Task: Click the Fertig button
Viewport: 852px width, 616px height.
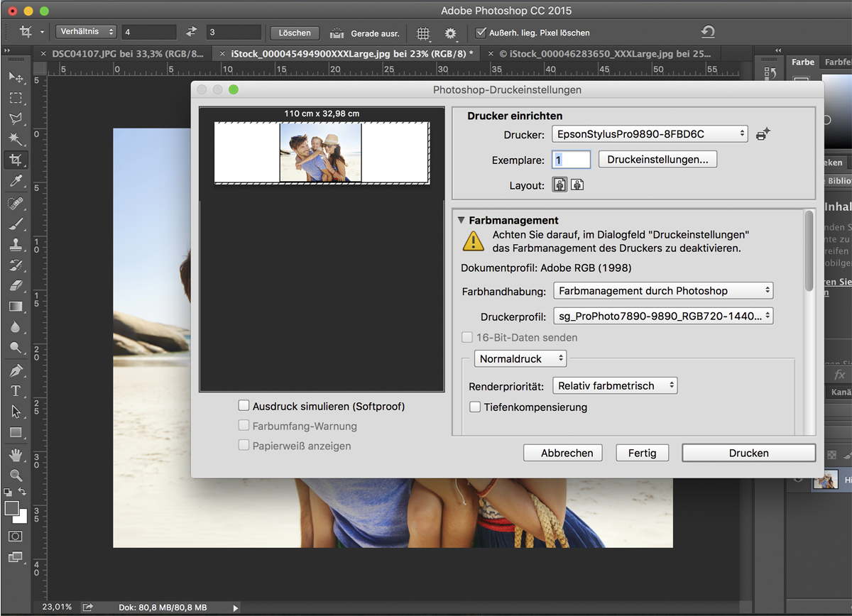Action: pos(642,453)
